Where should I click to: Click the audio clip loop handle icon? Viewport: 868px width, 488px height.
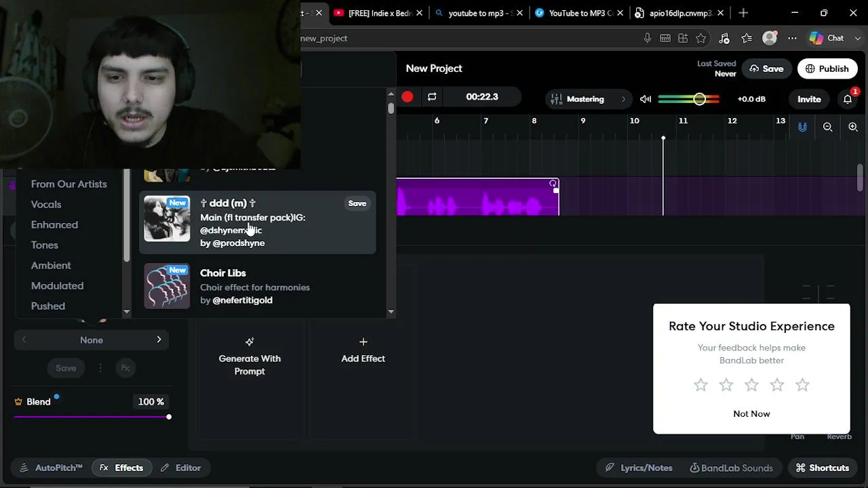click(x=553, y=183)
